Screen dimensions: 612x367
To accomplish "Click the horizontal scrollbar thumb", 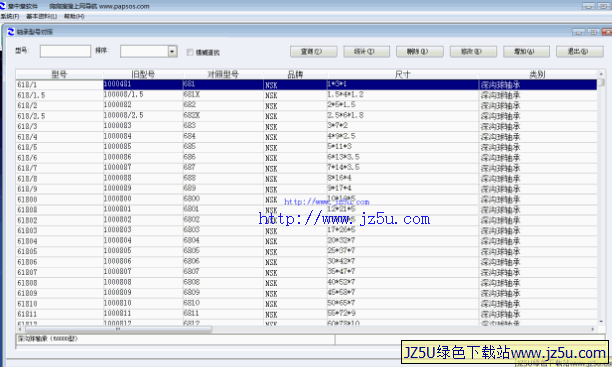I will [x=118, y=330].
